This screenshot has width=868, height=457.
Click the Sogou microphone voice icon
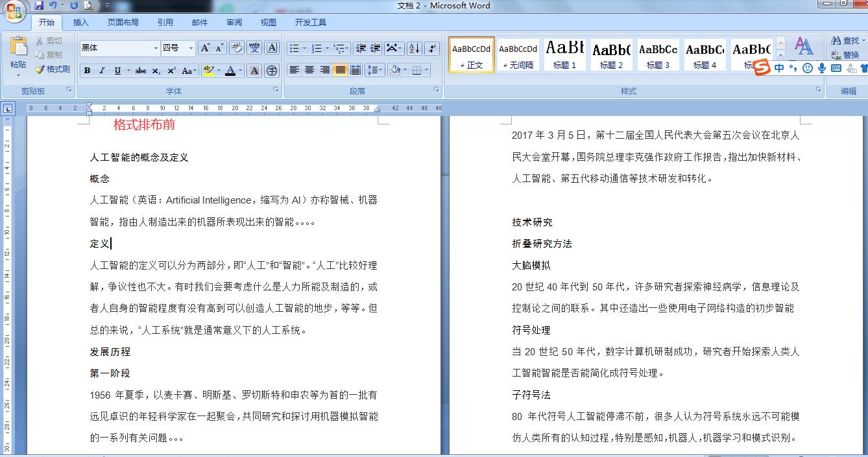pyautogui.click(x=822, y=67)
